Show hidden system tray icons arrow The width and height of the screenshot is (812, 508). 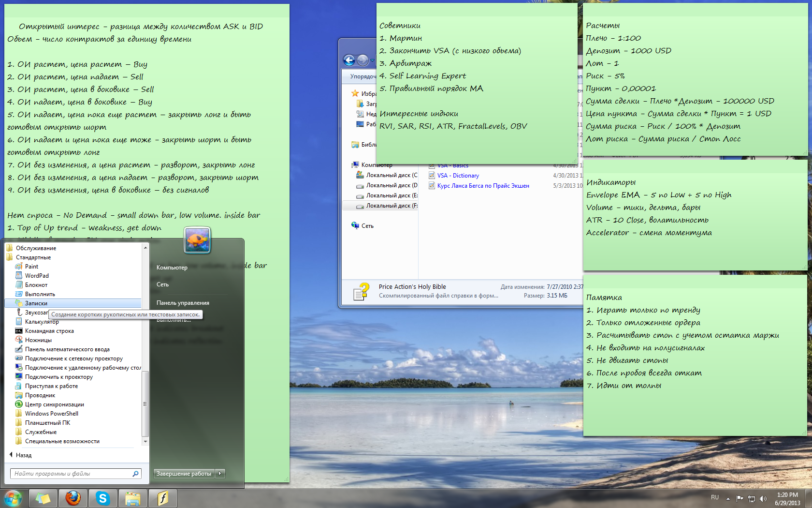click(728, 498)
